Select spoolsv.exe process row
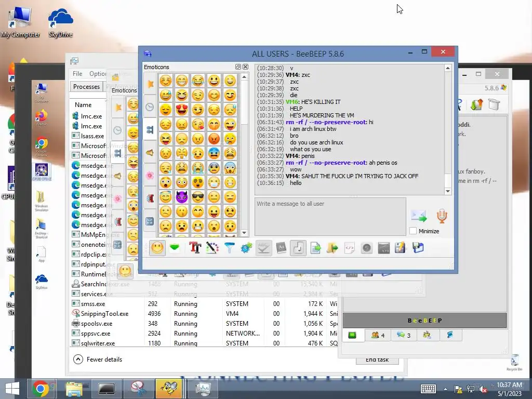The width and height of the screenshot is (532, 399). pyautogui.click(x=205, y=324)
